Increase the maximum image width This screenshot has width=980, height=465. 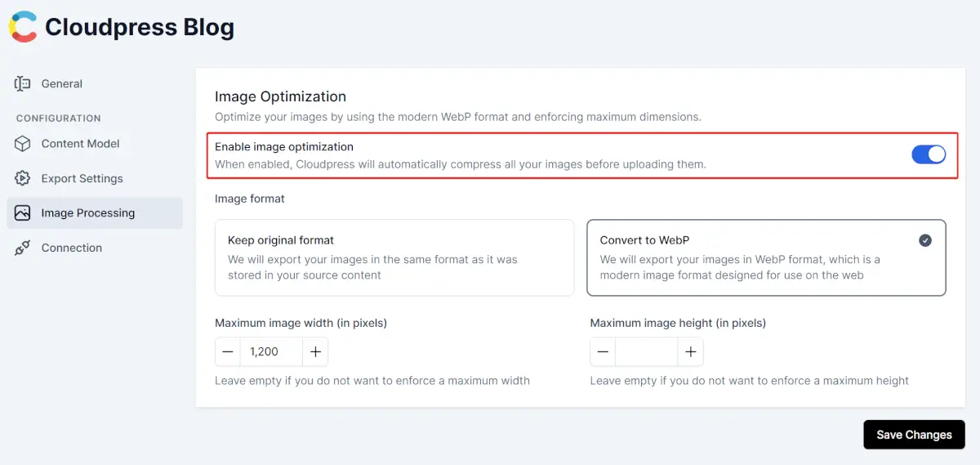[315, 352]
